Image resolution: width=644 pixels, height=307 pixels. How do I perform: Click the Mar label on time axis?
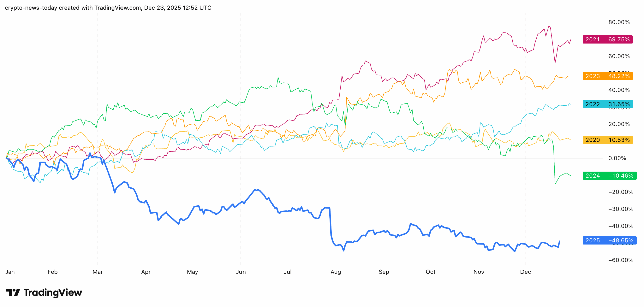coord(98,272)
